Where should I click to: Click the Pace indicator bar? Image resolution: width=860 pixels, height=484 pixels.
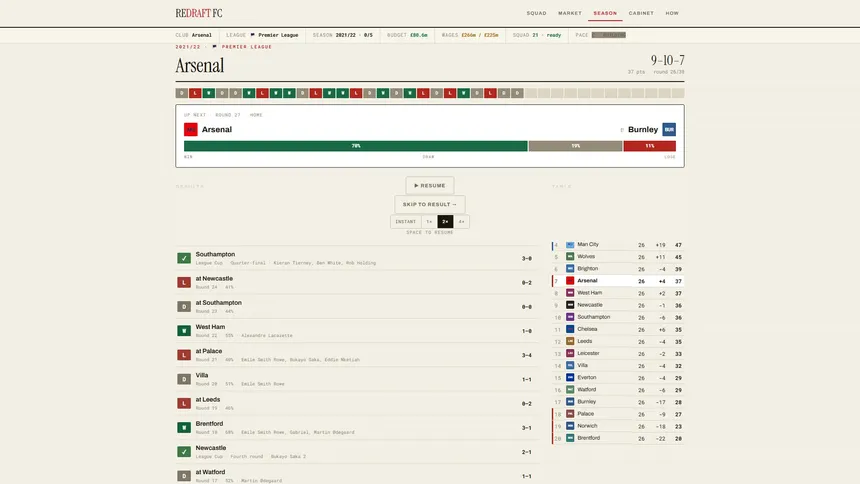point(609,35)
